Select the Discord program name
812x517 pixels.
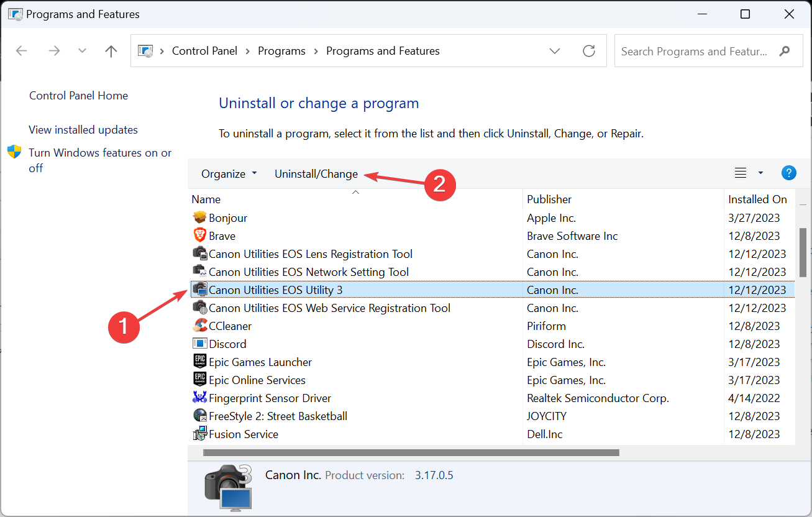227,344
